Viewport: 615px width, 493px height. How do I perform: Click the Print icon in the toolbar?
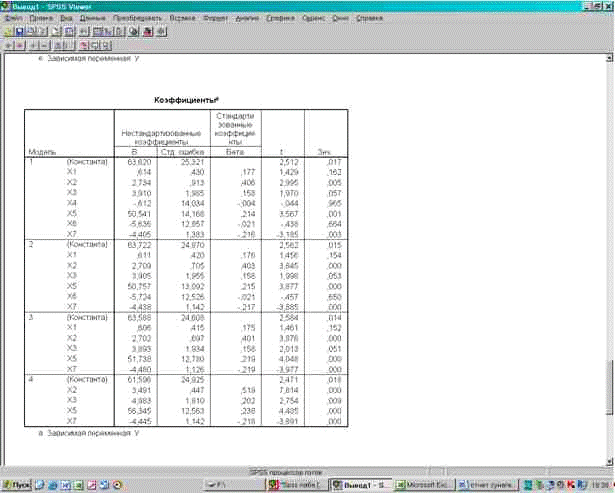(31, 32)
